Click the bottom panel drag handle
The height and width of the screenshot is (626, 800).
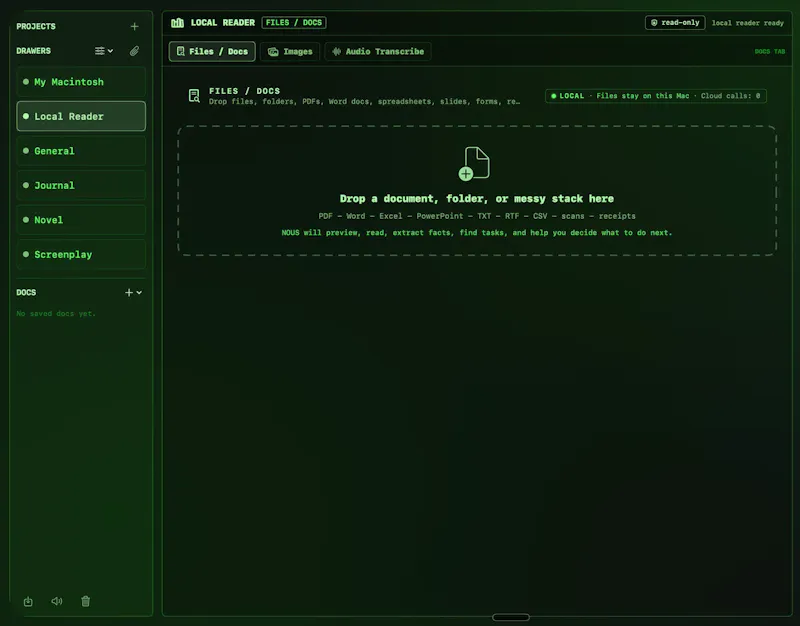(511, 617)
